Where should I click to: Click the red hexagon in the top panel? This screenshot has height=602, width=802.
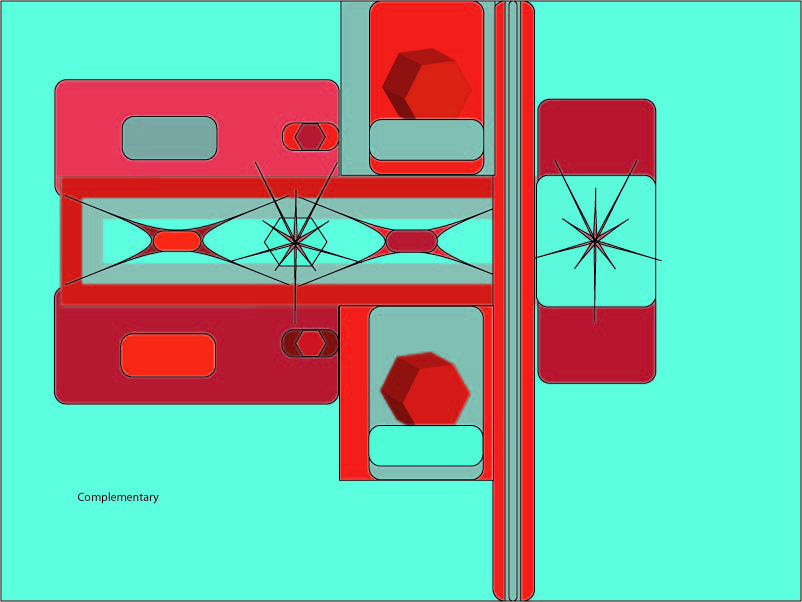coord(427,85)
